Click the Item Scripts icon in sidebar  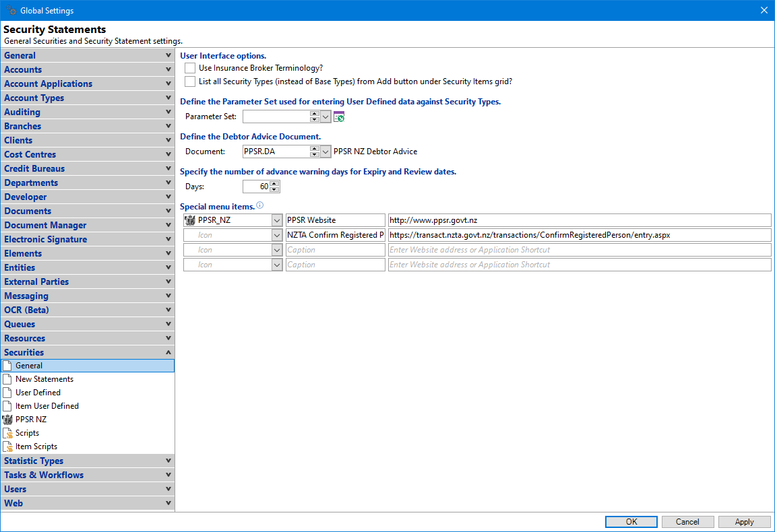click(8, 446)
